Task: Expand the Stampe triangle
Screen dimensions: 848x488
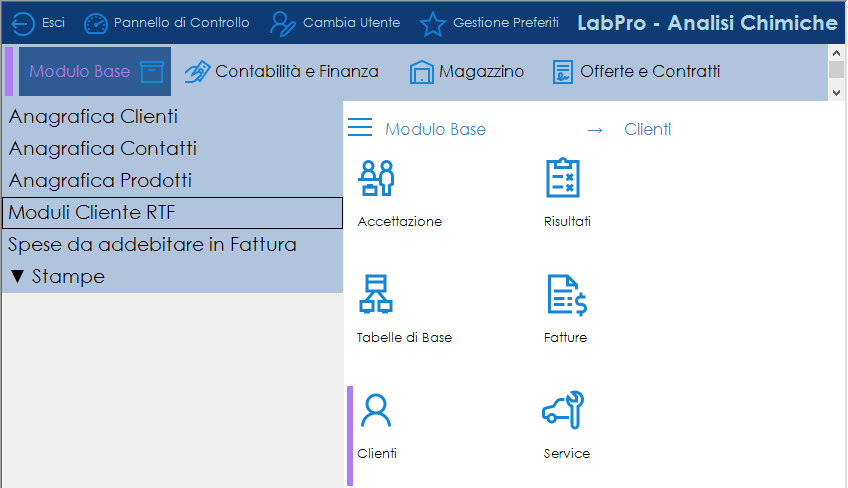Action: click(17, 276)
